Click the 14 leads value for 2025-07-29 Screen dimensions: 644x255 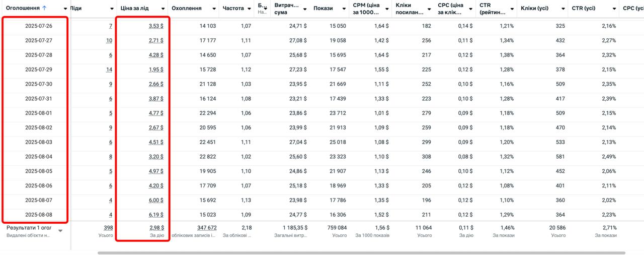pyautogui.click(x=109, y=70)
